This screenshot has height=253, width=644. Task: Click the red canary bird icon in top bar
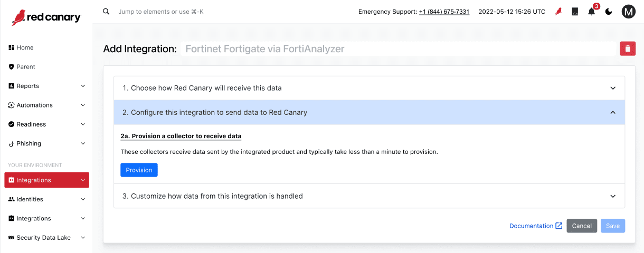tap(558, 12)
